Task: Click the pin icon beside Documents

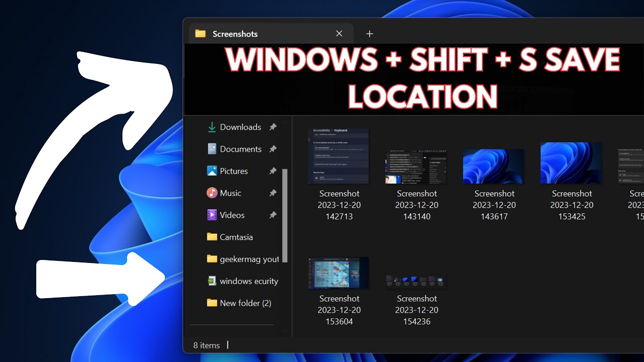Action: point(273,149)
